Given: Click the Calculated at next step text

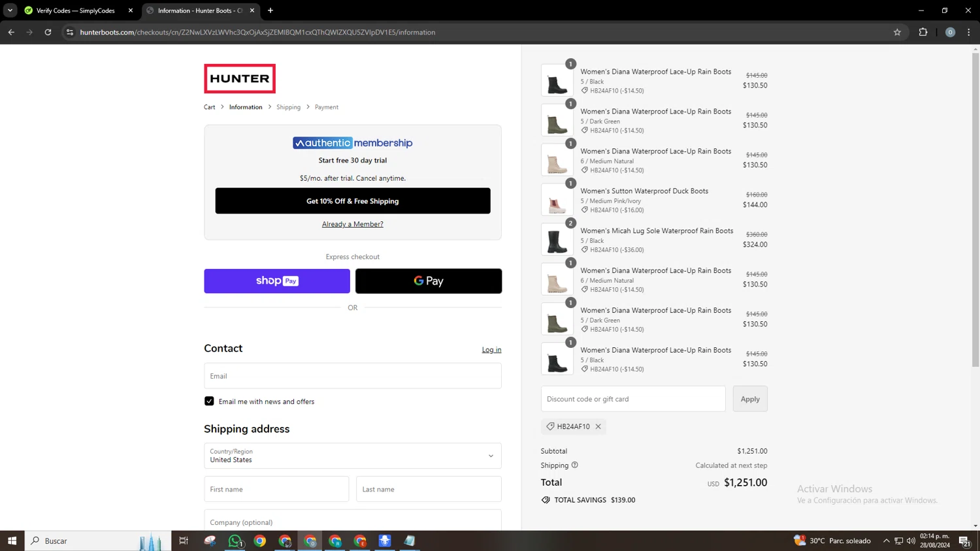Looking at the screenshot, I should 731,465.
